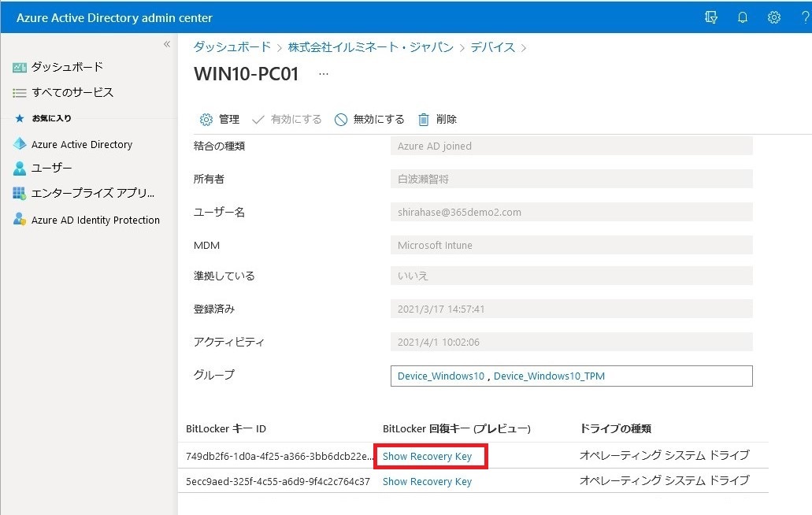Collapse the left sidebar with double chevron
The image size is (812, 515).
coord(167,44)
